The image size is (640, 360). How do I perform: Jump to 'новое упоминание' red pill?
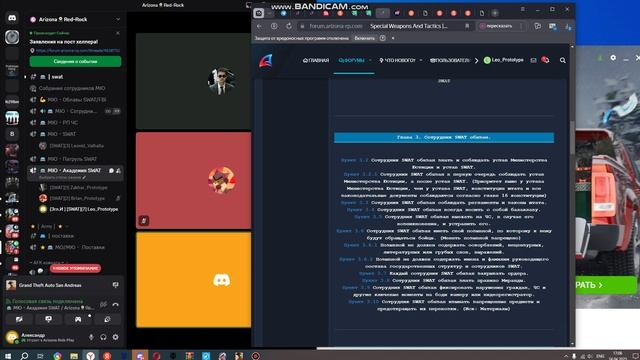[x=76, y=268]
